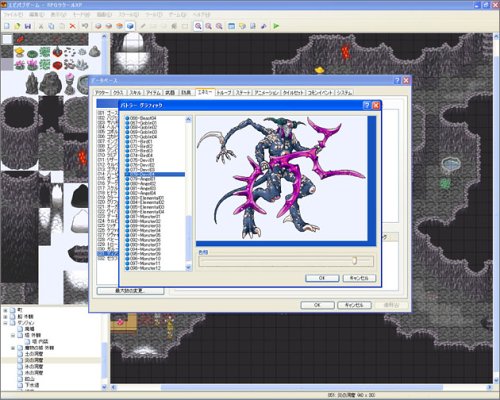This screenshot has height=400, width=500.
Task: Select the 下水道 map in tree
Action: (32, 385)
